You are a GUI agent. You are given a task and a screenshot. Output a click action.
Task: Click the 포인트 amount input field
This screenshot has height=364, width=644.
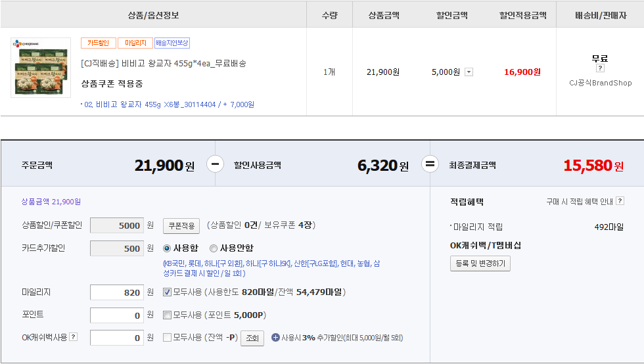(117, 316)
